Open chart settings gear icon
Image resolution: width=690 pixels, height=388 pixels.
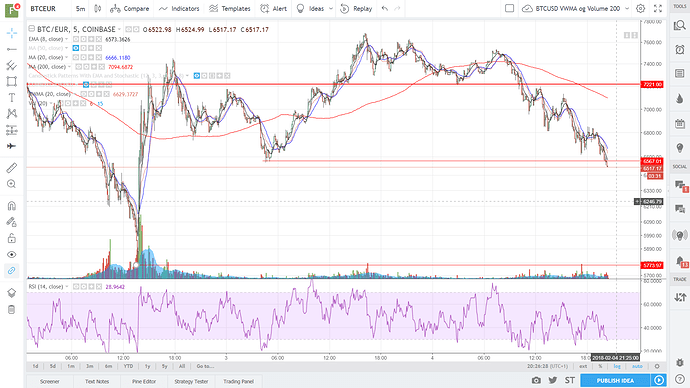pyautogui.click(x=641, y=8)
